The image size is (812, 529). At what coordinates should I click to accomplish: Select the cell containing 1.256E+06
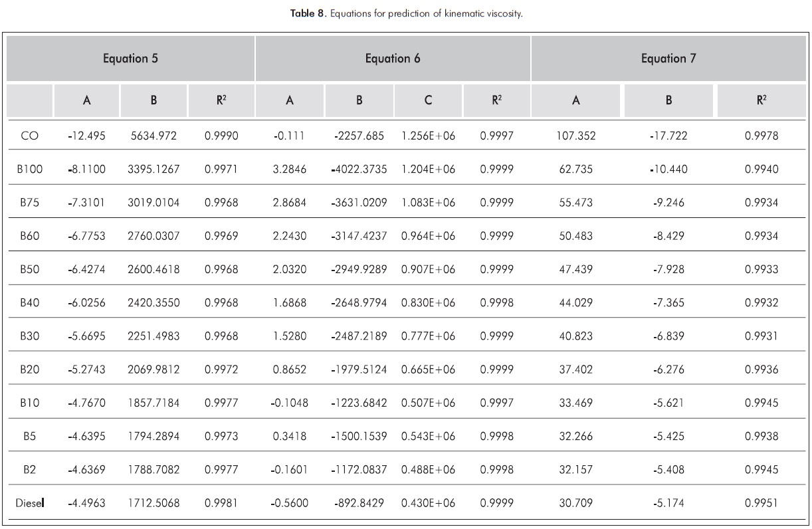click(x=428, y=136)
